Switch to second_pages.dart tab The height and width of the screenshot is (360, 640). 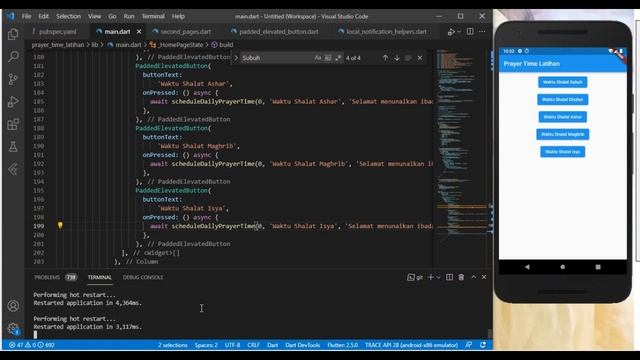(x=186, y=31)
